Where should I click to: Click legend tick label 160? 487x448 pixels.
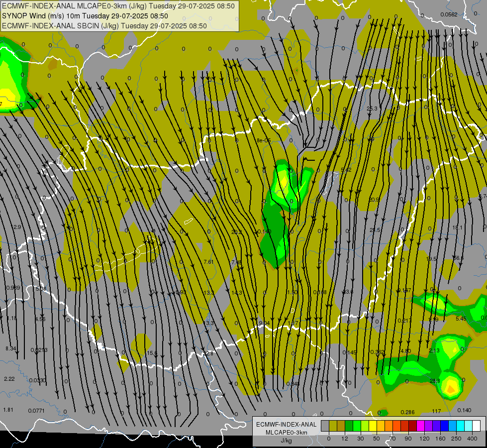coord(440,439)
